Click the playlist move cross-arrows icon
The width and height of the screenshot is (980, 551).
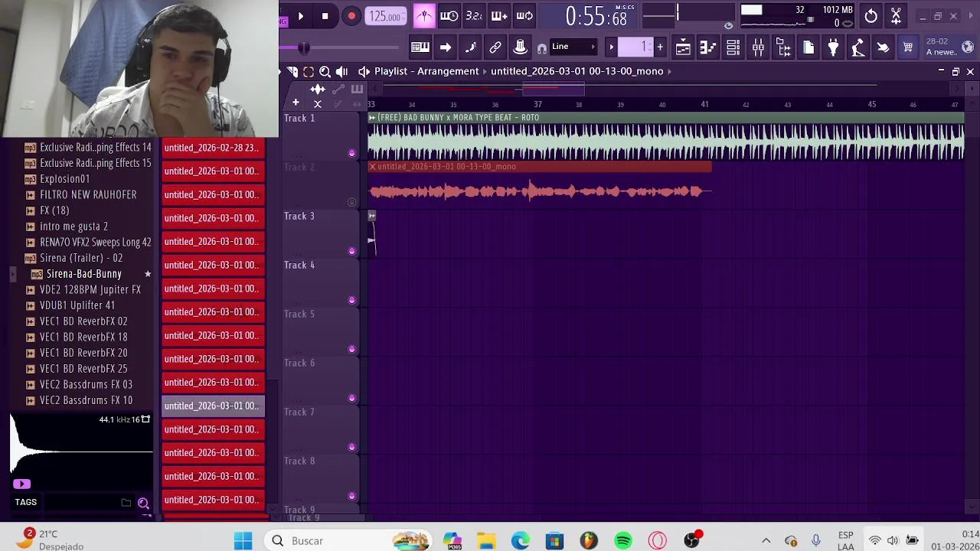point(318,89)
